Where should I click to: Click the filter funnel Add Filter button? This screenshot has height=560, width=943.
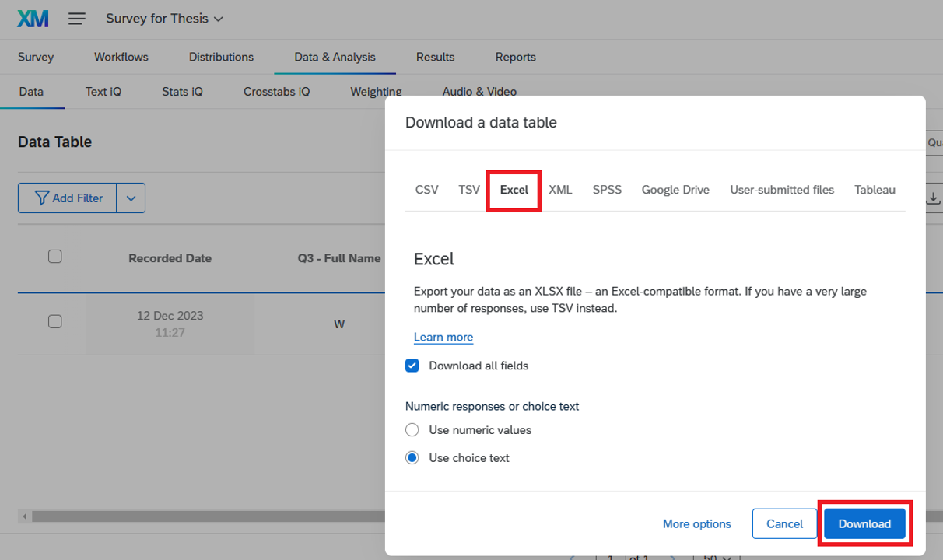point(68,198)
